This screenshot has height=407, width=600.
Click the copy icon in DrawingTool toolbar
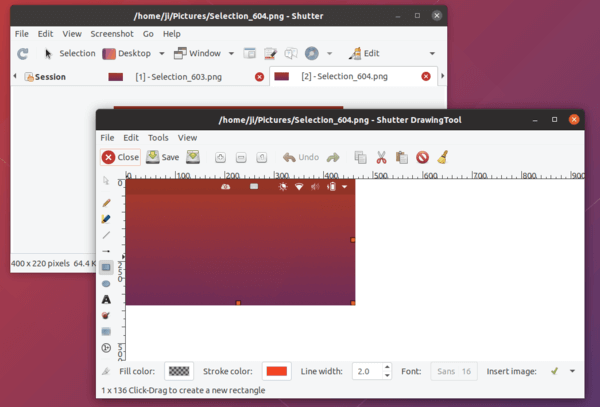click(360, 158)
